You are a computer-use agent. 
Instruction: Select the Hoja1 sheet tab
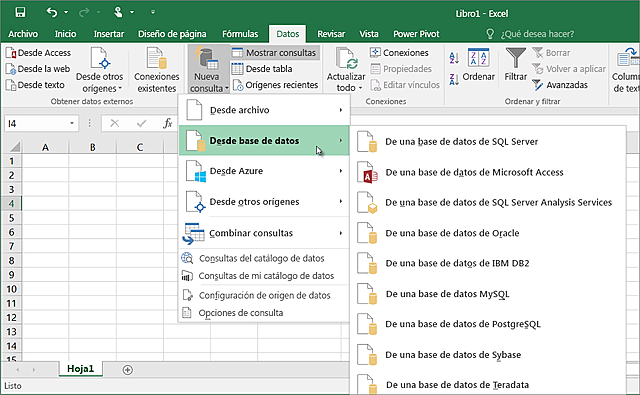(80, 369)
